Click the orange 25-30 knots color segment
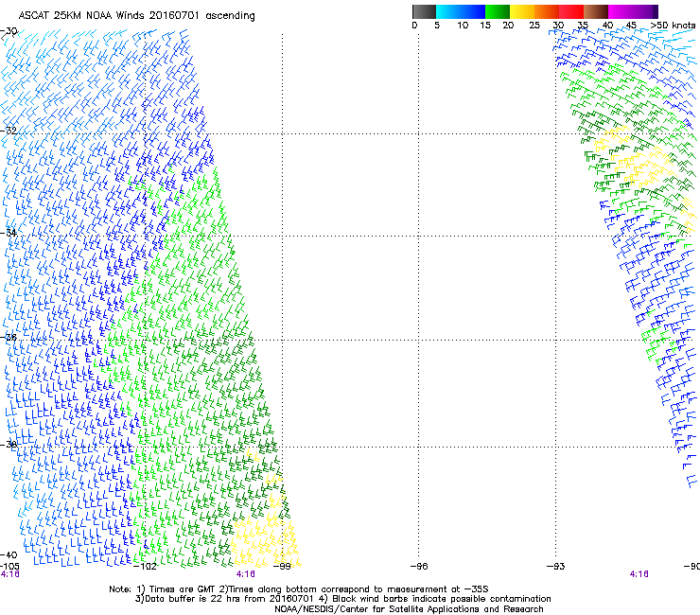700x615 pixels. click(x=547, y=11)
